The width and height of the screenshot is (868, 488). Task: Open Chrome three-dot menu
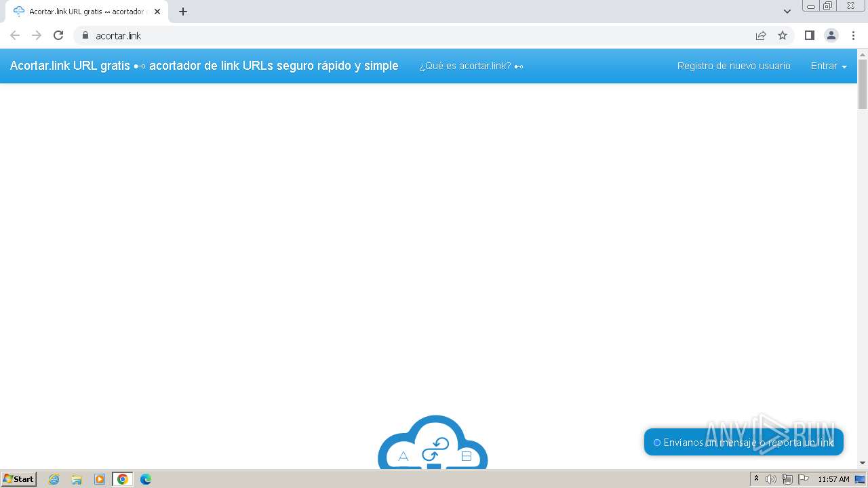pos(853,35)
